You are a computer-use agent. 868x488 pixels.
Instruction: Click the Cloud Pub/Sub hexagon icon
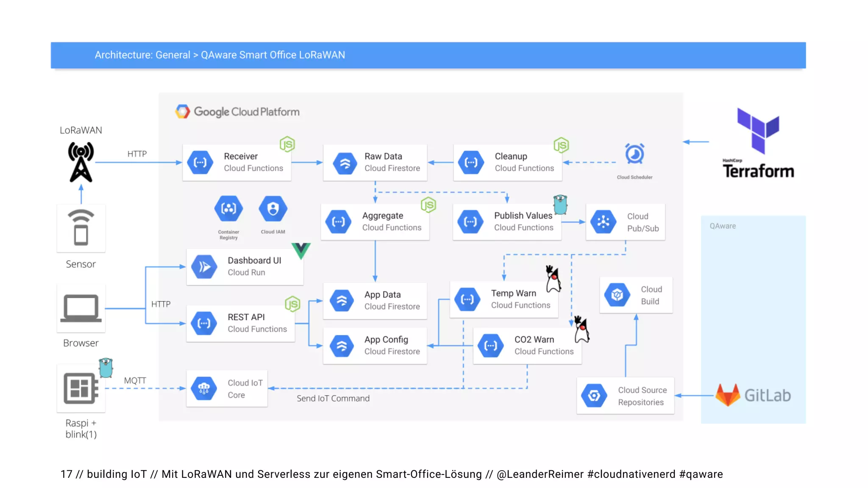(x=603, y=222)
